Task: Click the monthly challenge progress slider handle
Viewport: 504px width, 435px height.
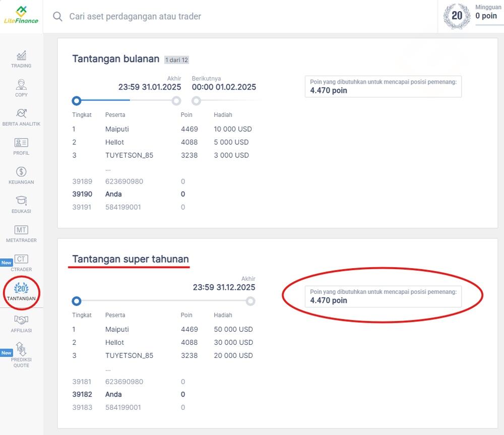Action: click(76, 101)
